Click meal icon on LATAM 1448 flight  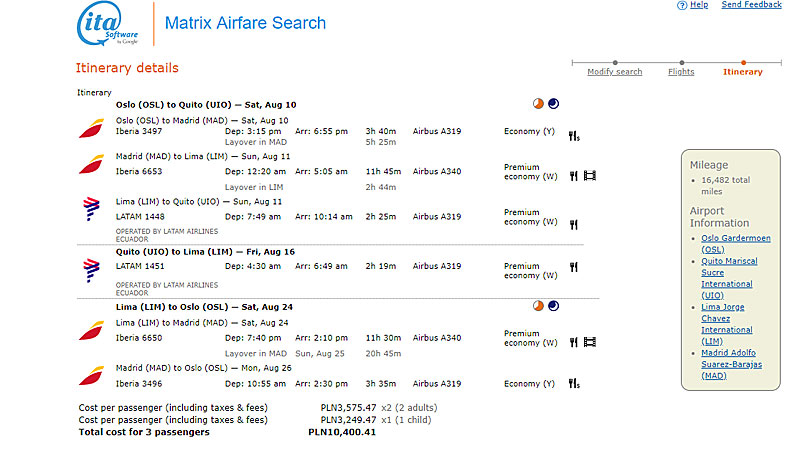(573, 224)
